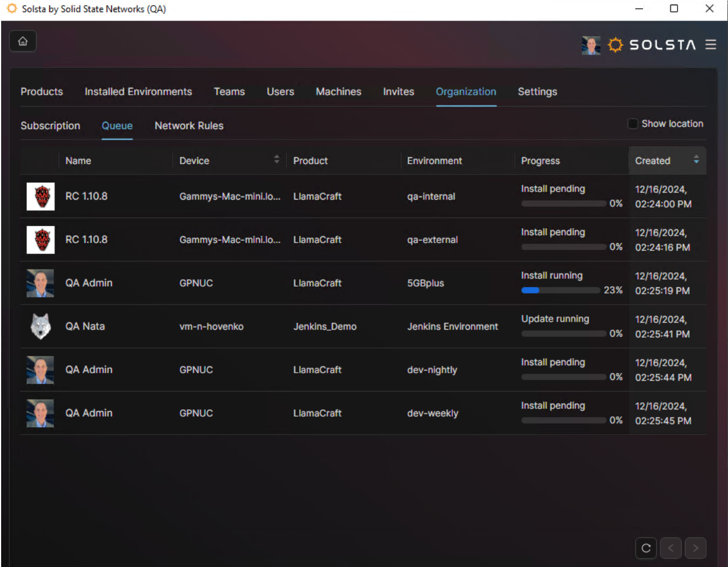728x567 pixels.
Task: Click avatar in qa-internal row
Action: [x=41, y=197]
